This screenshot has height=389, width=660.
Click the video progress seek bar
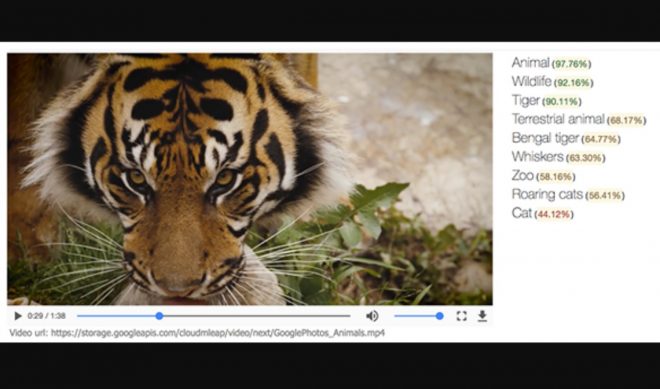(x=213, y=316)
